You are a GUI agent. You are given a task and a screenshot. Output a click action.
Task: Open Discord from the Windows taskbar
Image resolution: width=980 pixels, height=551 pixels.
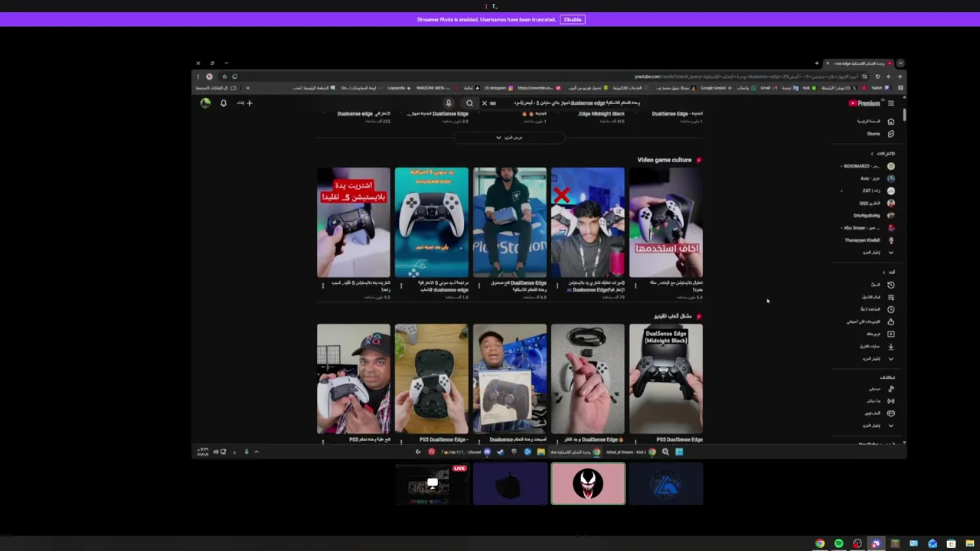876,543
